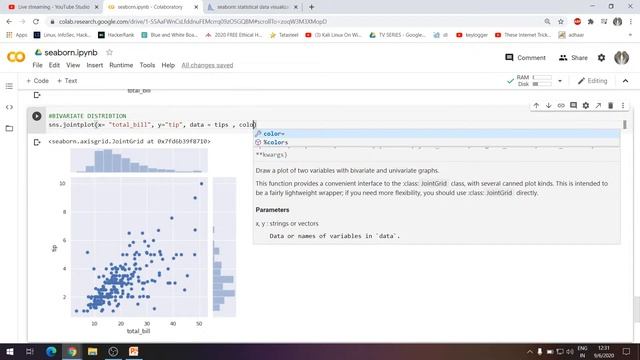Open File Explorer from the taskbar
The height and width of the screenshot is (360, 640).
(93, 351)
